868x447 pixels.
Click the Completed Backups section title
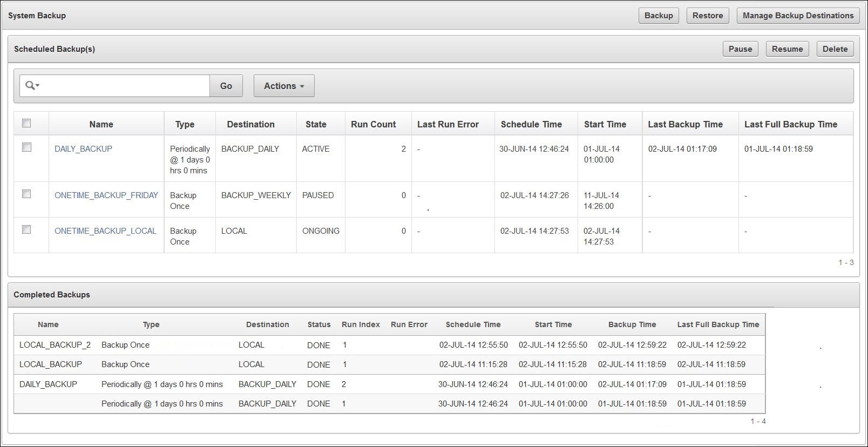coord(52,294)
